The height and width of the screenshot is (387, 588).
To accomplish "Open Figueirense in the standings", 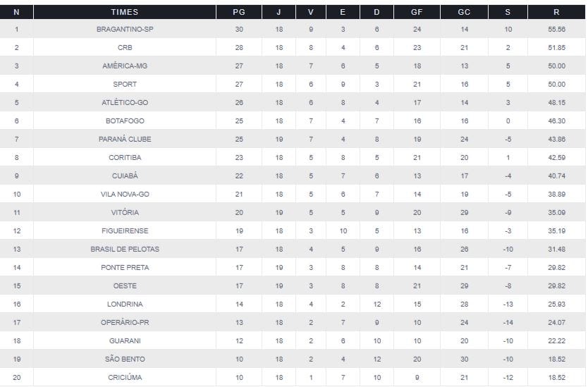I will (x=125, y=231).
